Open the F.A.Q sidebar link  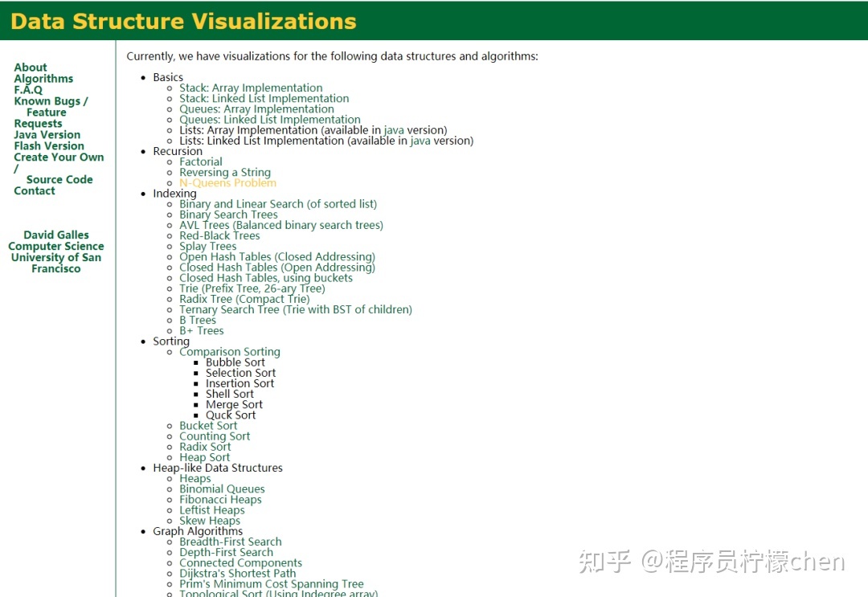point(28,90)
